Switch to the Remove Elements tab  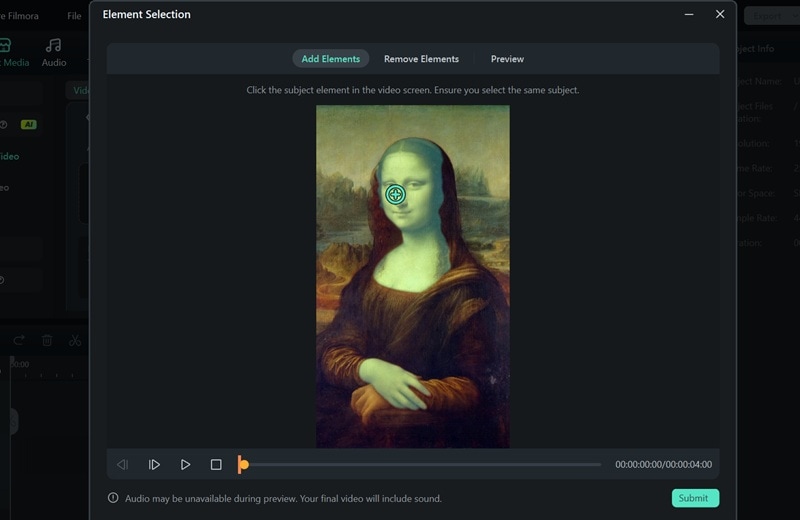tap(421, 59)
